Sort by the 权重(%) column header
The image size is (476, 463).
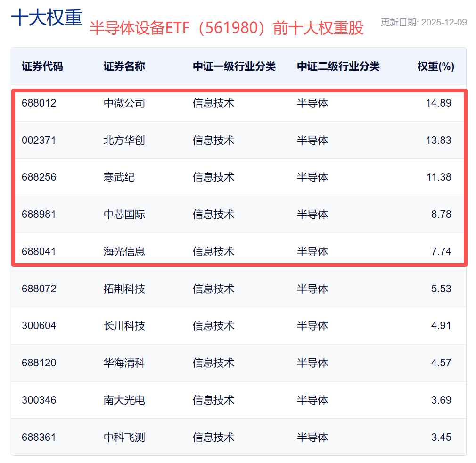tap(435, 66)
